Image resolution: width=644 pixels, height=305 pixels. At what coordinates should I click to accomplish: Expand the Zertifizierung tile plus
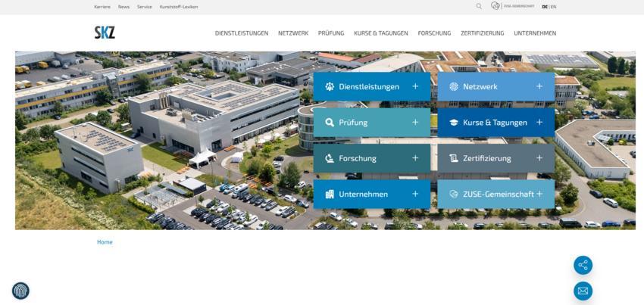(x=539, y=158)
